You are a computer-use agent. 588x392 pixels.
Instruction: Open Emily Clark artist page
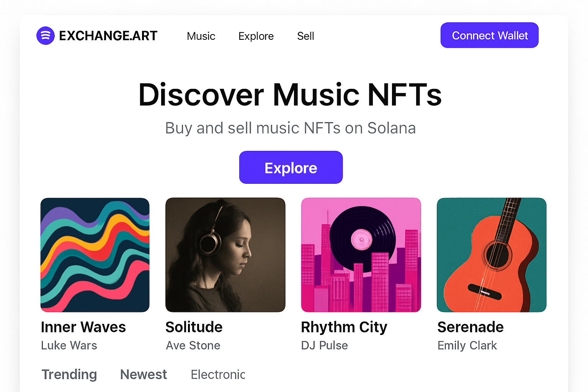(467, 345)
